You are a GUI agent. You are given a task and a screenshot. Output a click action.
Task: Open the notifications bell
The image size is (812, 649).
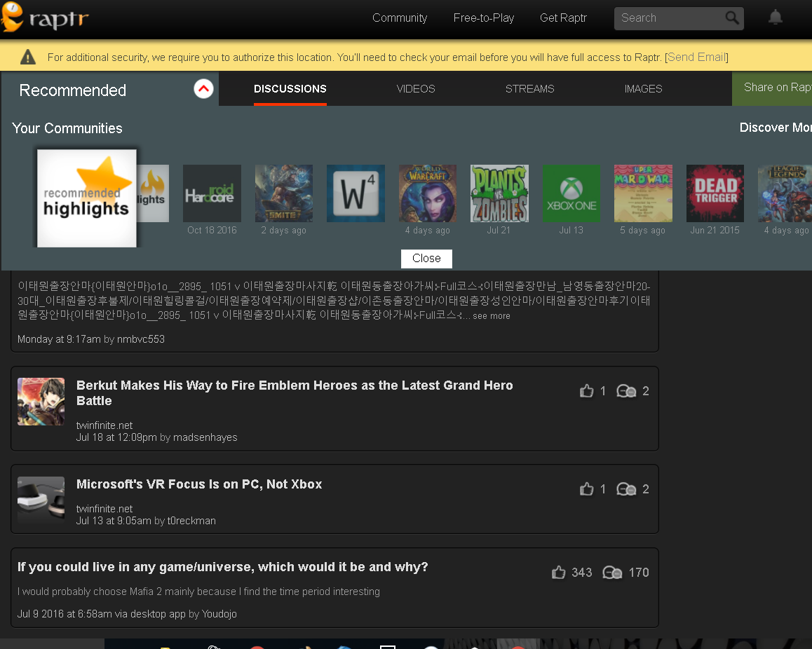click(x=775, y=18)
